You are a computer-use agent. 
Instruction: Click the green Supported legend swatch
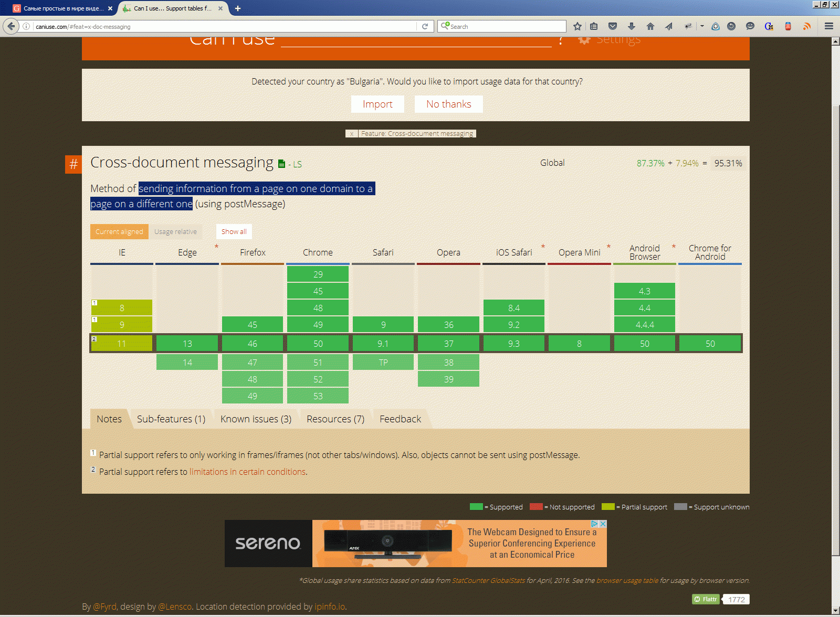476,507
